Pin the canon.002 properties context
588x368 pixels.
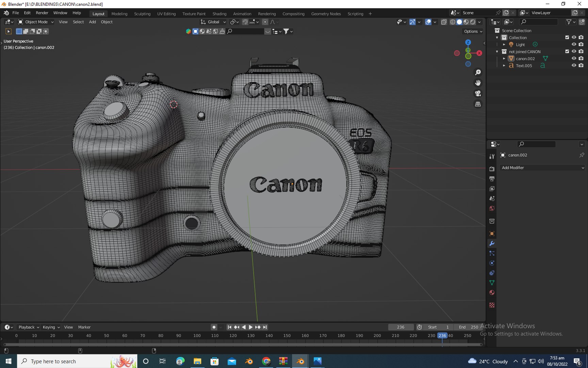tap(582, 155)
